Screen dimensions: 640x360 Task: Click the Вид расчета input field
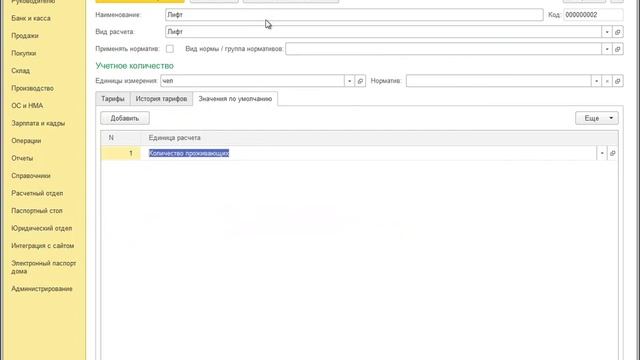click(x=383, y=32)
